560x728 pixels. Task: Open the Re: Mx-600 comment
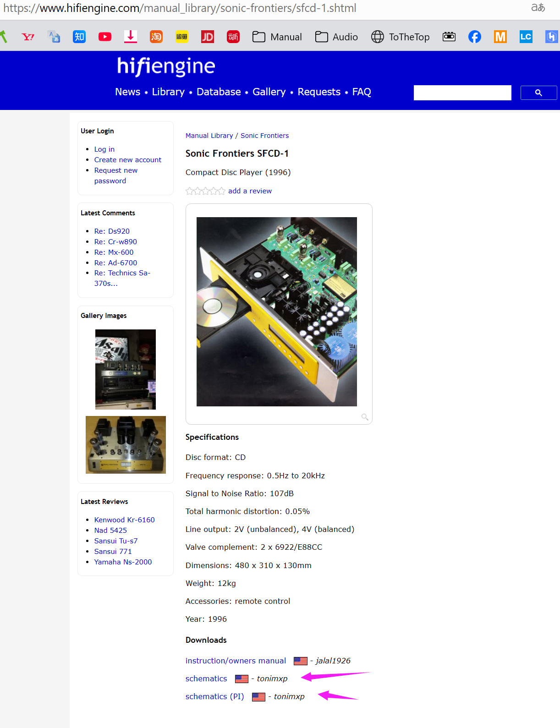pyautogui.click(x=114, y=252)
